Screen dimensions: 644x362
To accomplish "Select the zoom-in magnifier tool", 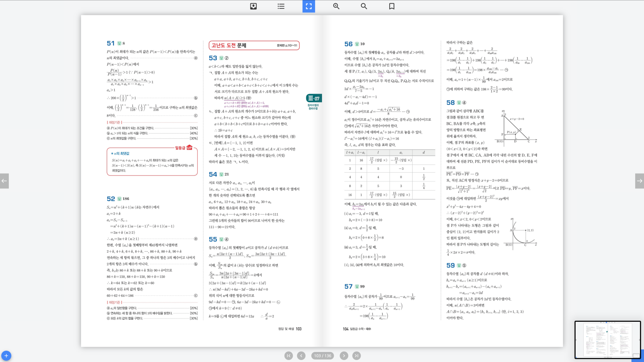I will tap(336, 6).
